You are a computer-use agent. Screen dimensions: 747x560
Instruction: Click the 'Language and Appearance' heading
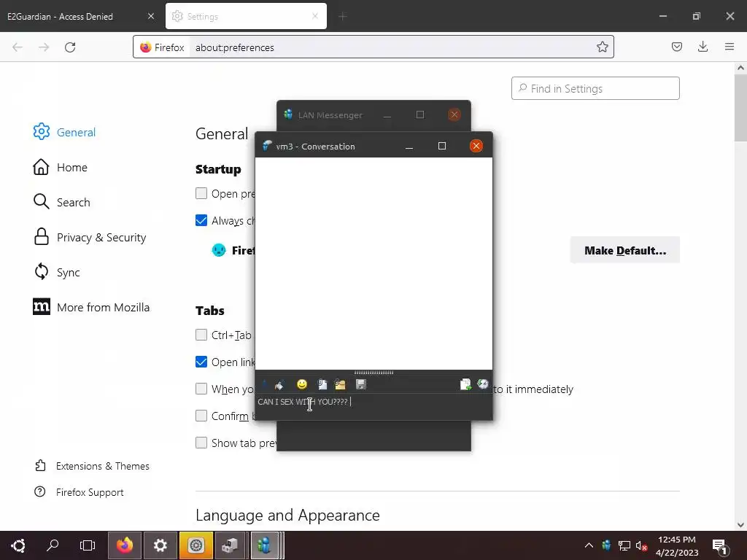click(287, 516)
